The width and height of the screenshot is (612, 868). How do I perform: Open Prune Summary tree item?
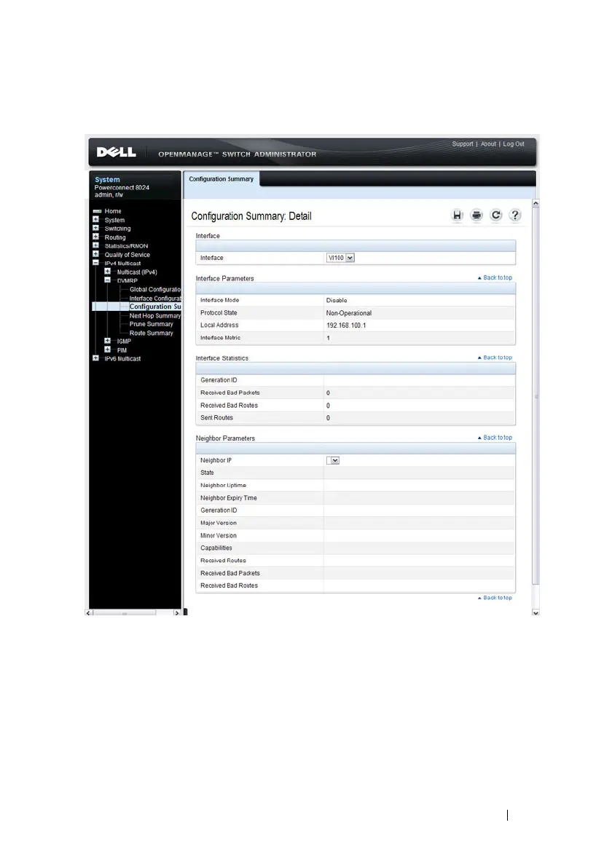click(x=152, y=324)
